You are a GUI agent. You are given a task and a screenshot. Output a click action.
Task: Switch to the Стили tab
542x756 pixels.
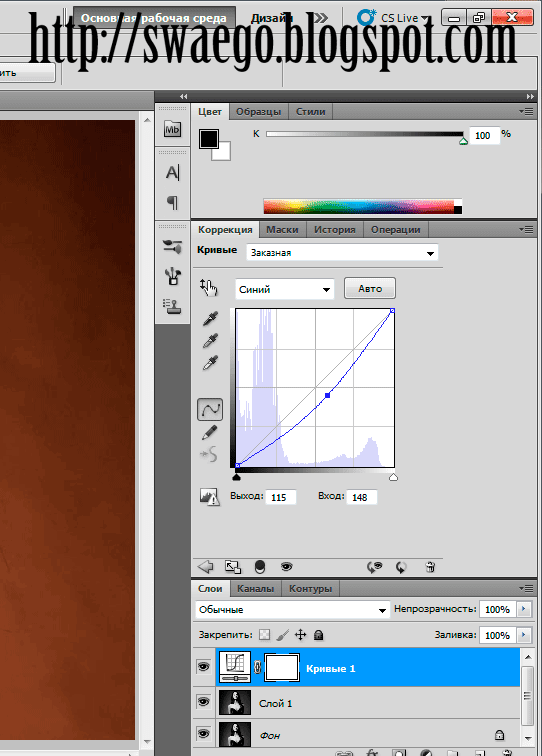pyautogui.click(x=311, y=111)
